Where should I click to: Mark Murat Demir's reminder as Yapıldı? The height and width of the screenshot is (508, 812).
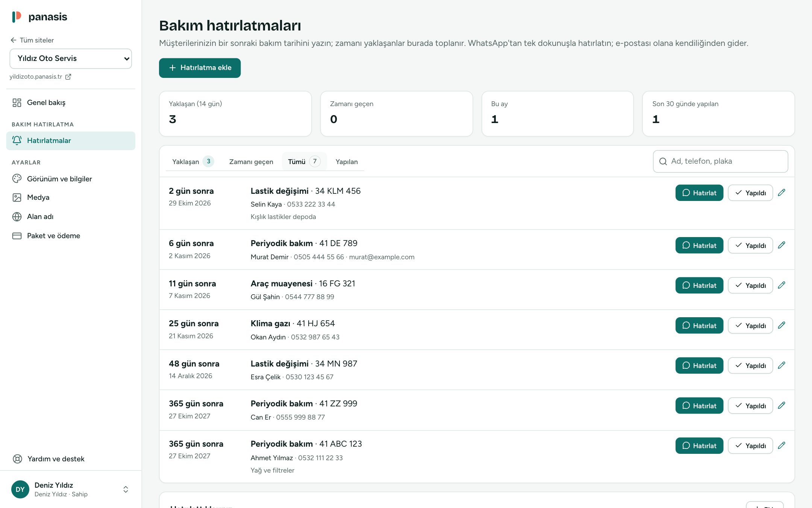(750, 245)
